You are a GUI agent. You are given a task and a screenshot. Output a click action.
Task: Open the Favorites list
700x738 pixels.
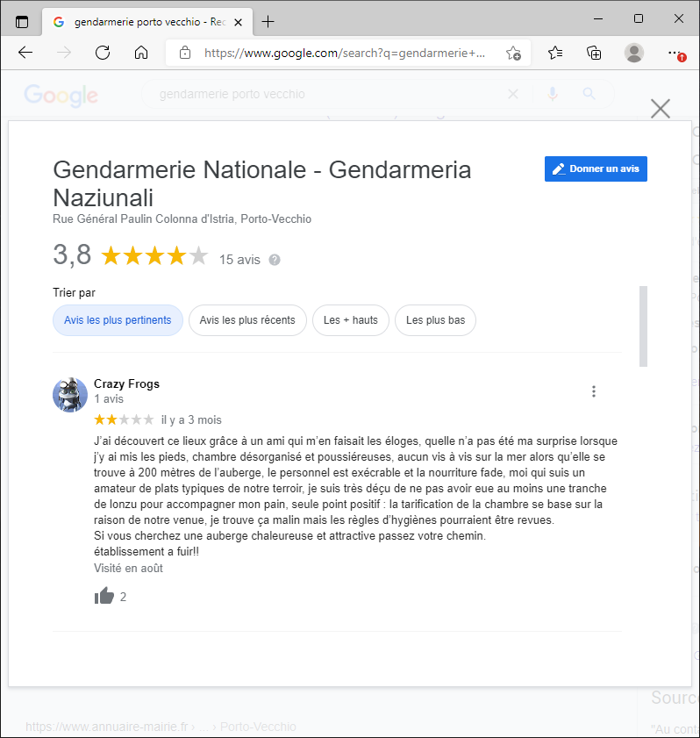click(555, 53)
